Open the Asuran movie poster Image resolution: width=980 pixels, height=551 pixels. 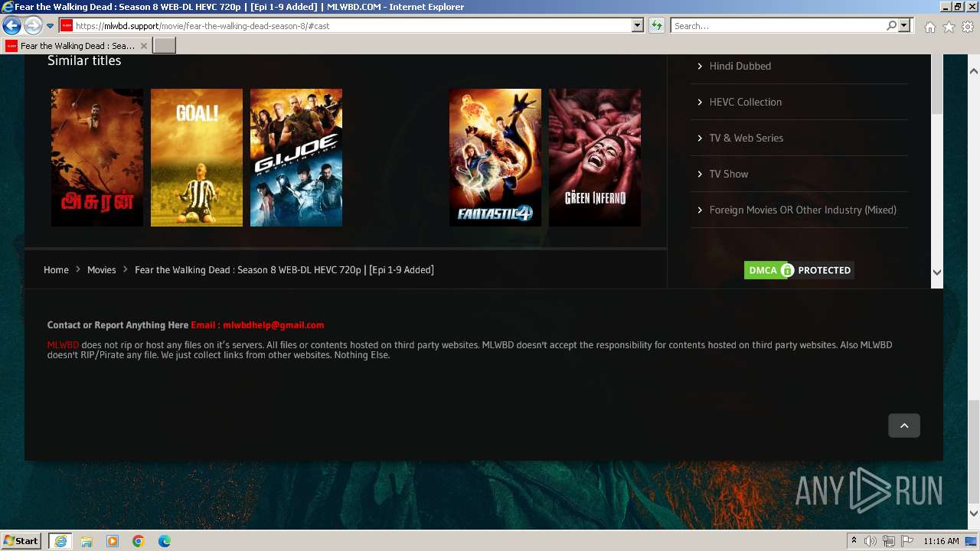(x=97, y=158)
